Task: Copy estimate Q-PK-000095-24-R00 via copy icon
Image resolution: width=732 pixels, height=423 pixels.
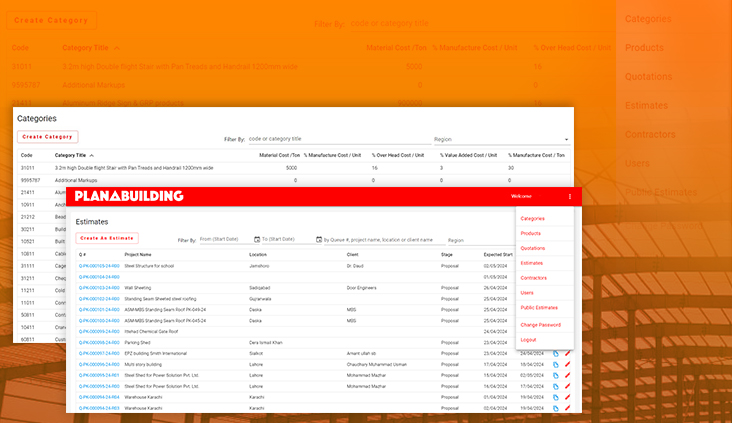Action: tap(556, 387)
